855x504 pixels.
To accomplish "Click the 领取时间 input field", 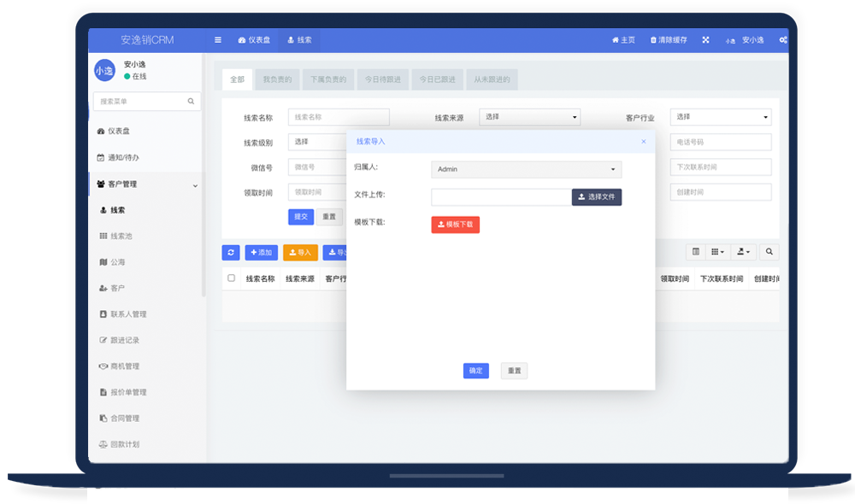I will pyautogui.click(x=317, y=192).
